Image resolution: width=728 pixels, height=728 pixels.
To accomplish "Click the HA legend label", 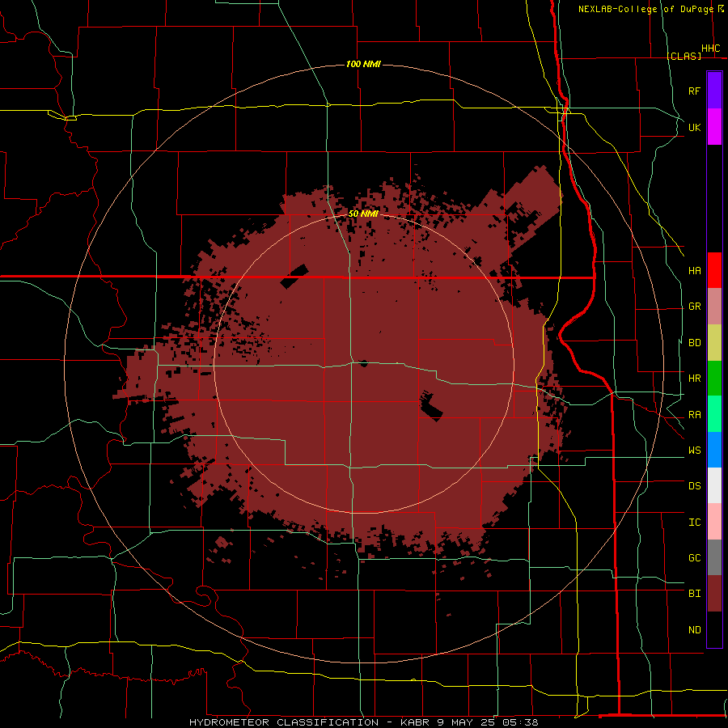I will pyautogui.click(x=694, y=271).
